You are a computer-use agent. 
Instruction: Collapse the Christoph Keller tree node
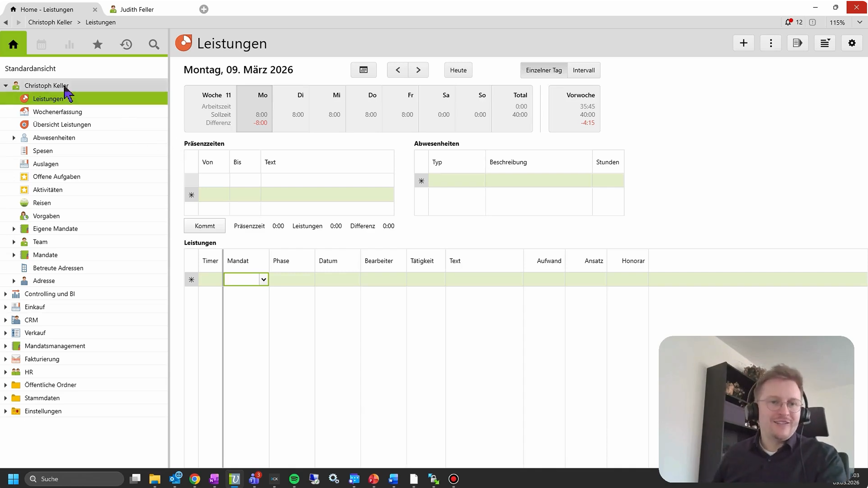(x=6, y=86)
